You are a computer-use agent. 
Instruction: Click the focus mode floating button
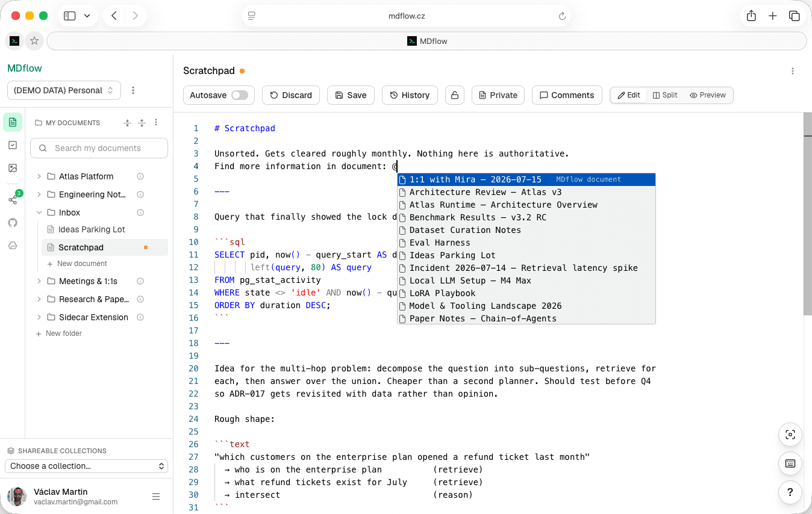click(790, 435)
